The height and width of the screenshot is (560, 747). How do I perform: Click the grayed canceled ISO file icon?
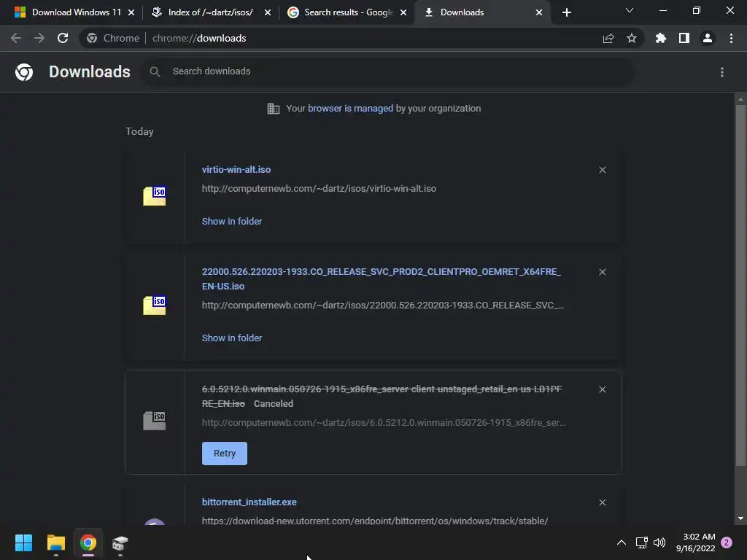pyautogui.click(x=155, y=421)
